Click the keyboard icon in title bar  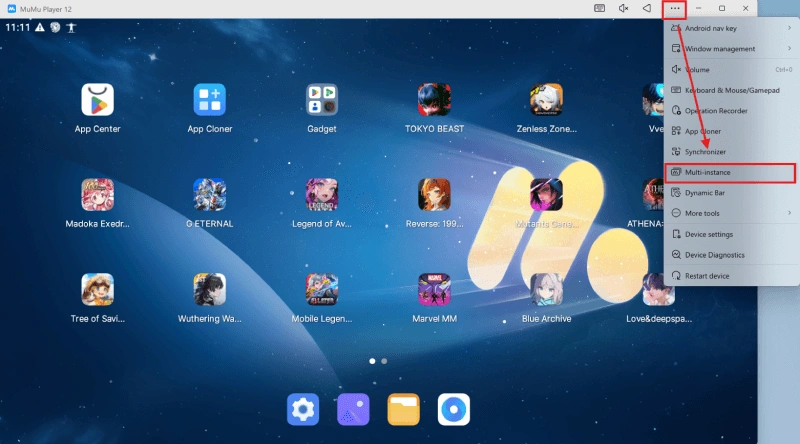[599, 8]
